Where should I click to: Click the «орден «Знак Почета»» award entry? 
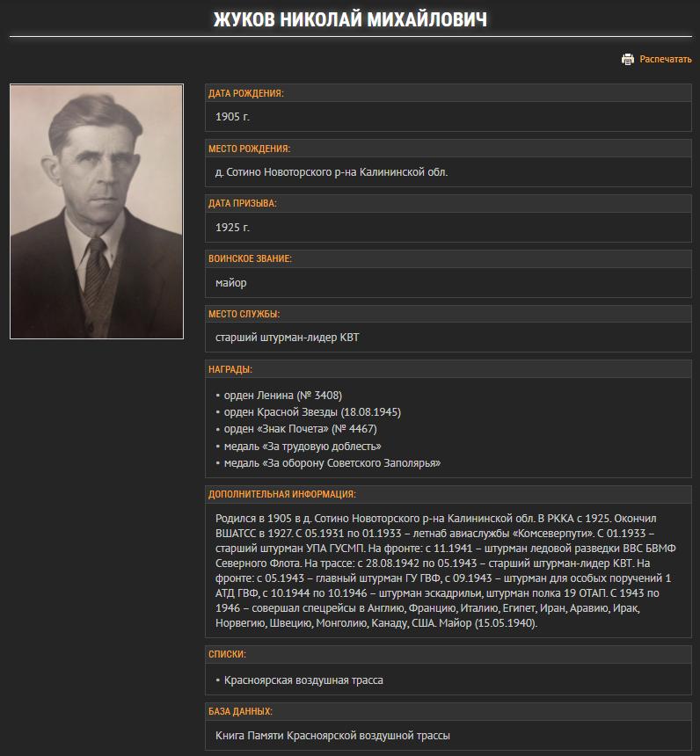coord(300,429)
